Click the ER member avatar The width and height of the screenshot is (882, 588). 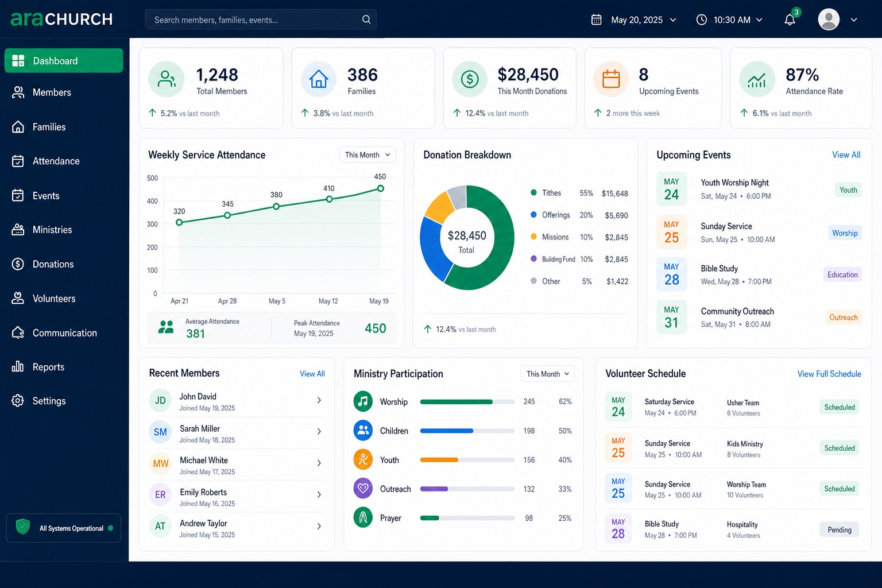[160, 494]
